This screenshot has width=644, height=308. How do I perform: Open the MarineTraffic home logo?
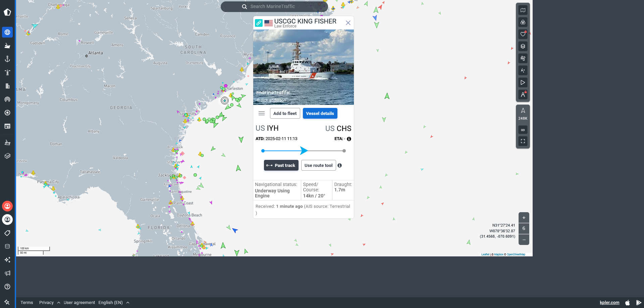point(7,12)
